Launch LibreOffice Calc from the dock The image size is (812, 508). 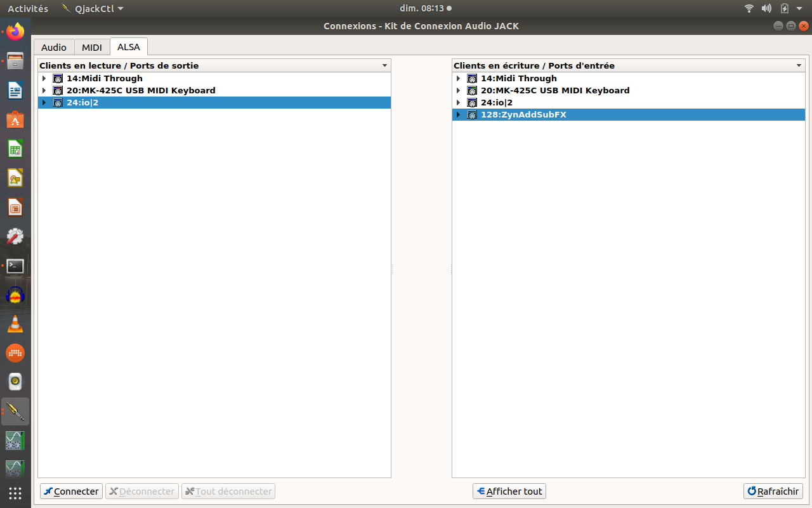coord(15,149)
